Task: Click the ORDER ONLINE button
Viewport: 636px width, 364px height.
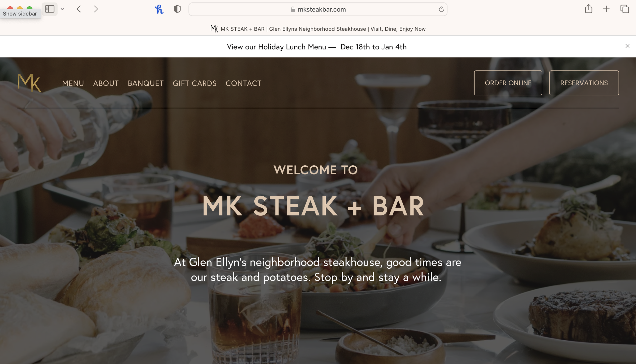Action: (508, 83)
